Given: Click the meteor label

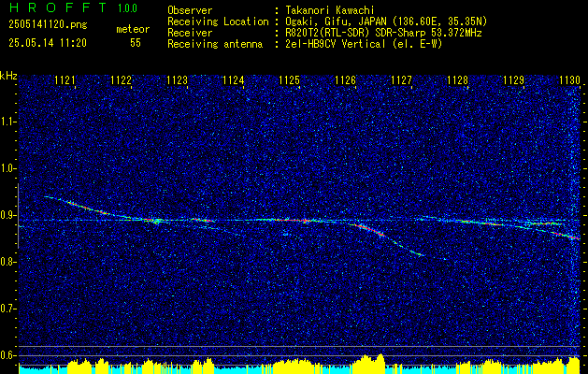Looking at the screenshot, I should point(133,29).
